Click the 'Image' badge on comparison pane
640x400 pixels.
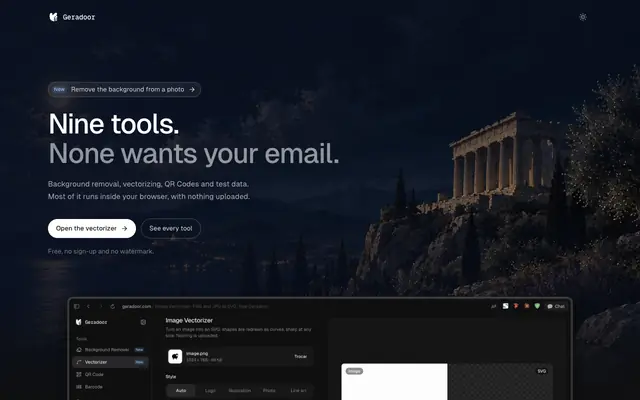tap(354, 371)
